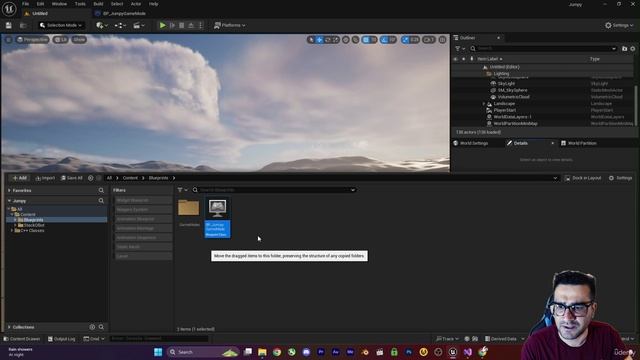Open the File menu
This screenshot has width=640, height=360.
tap(25, 4)
